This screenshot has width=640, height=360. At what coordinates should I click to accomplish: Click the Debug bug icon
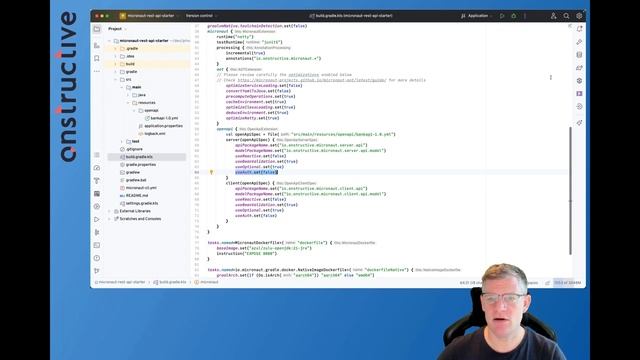[513, 16]
